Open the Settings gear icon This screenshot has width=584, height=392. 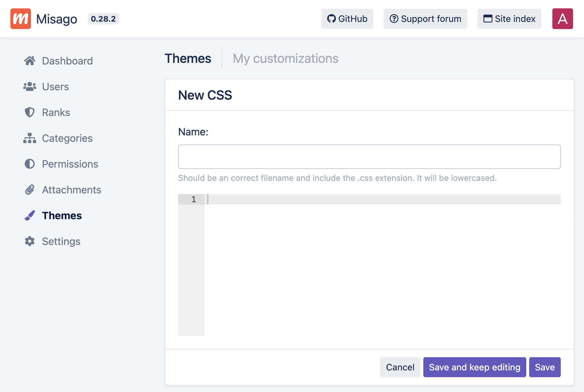click(x=30, y=241)
